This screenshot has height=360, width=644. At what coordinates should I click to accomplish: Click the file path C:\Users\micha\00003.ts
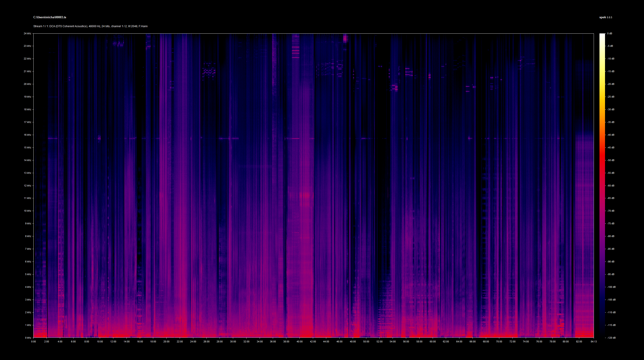(x=50, y=17)
